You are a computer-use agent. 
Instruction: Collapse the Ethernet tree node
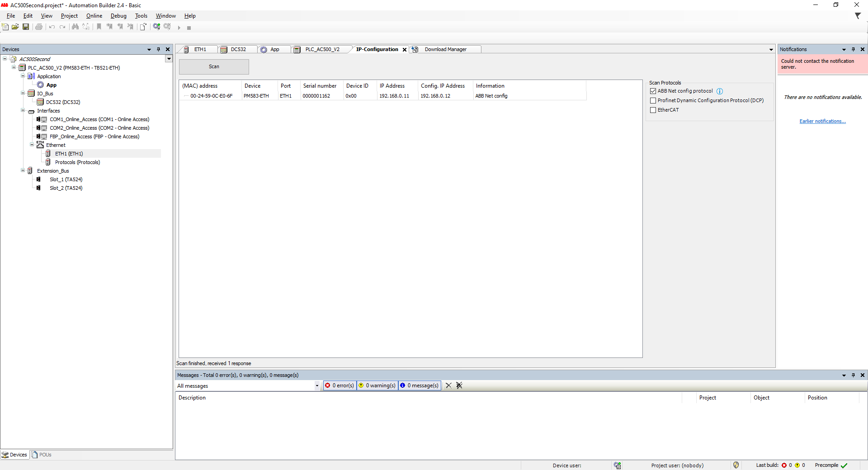pyautogui.click(x=32, y=145)
